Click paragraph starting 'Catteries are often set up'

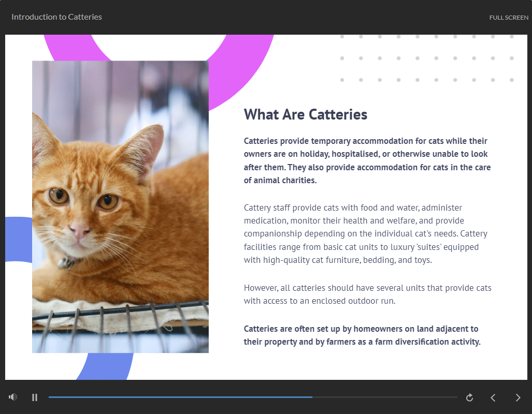tap(362, 335)
